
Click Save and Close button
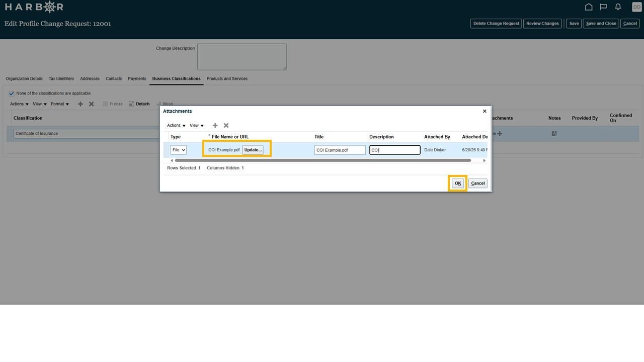pos(601,24)
